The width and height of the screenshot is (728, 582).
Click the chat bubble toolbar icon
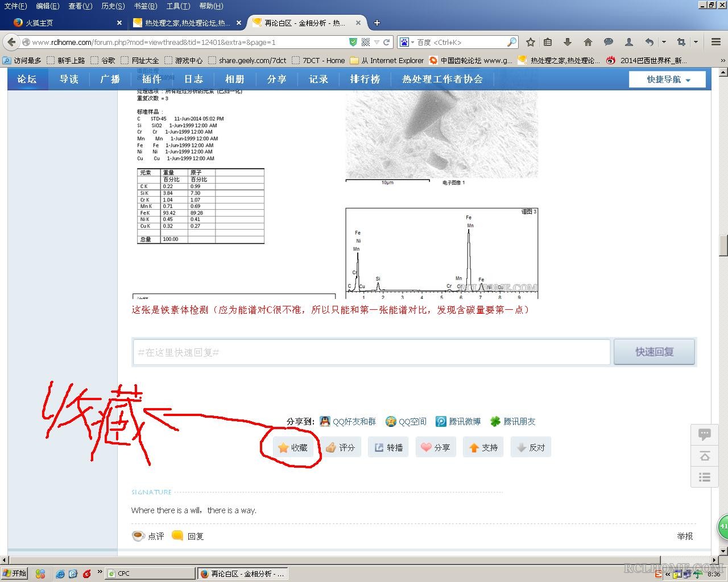[609, 42]
